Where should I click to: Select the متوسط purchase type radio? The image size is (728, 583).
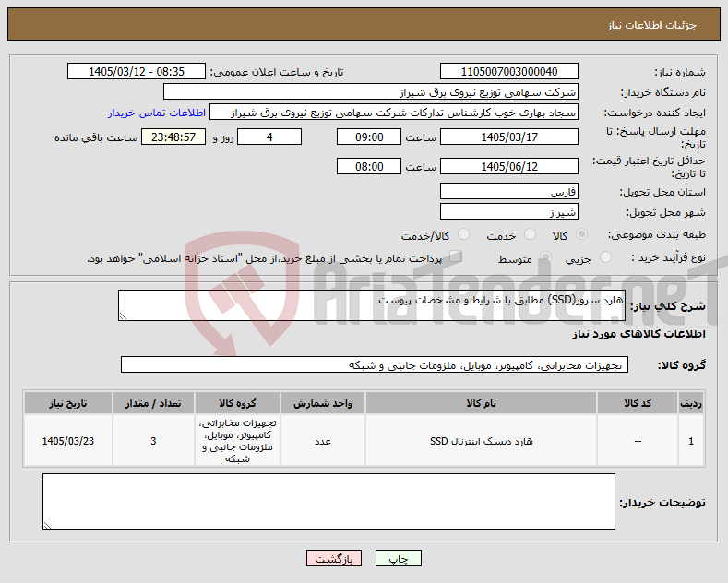click(x=546, y=257)
